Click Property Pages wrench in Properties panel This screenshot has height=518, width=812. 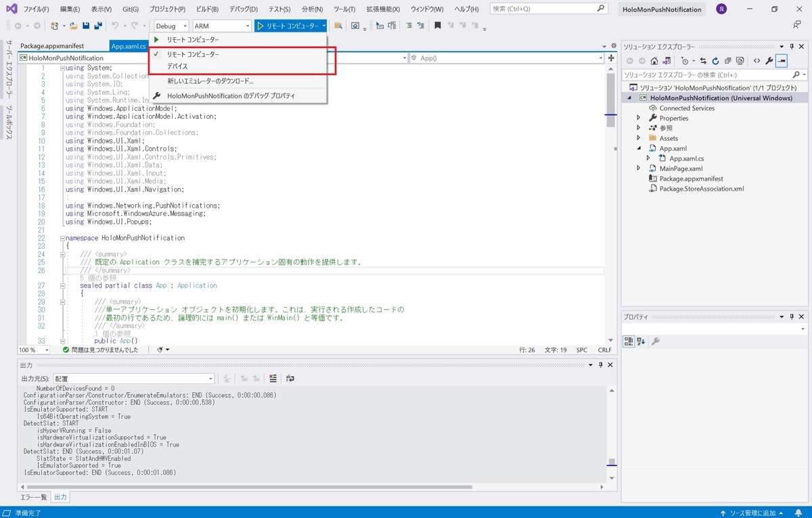655,342
